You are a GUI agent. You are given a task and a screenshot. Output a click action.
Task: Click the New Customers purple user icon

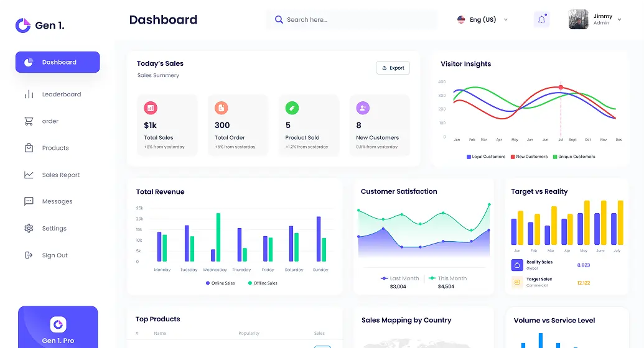click(363, 108)
